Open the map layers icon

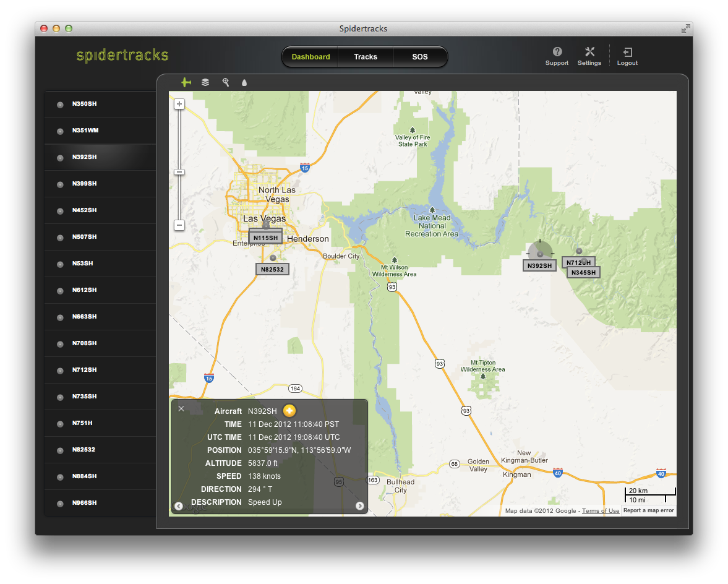(205, 82)
